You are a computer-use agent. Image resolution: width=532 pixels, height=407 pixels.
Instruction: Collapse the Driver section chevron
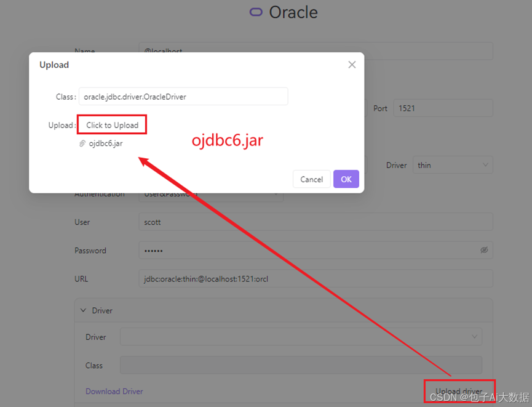click(x=83, y=310)
